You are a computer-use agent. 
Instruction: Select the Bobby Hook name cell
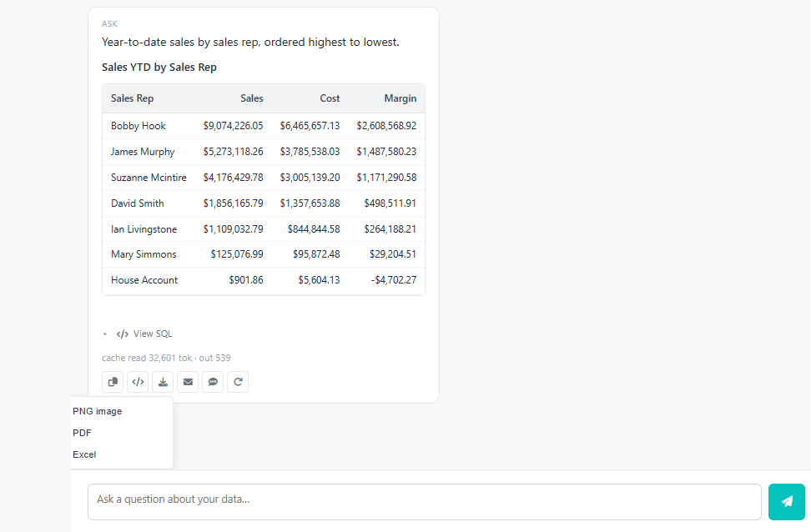139,126
